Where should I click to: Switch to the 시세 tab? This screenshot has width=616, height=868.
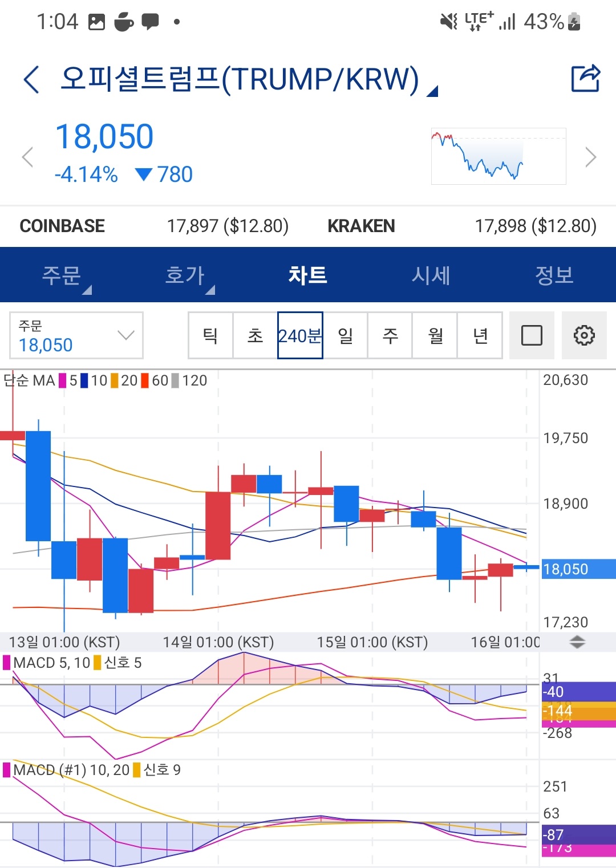[431, 275]
